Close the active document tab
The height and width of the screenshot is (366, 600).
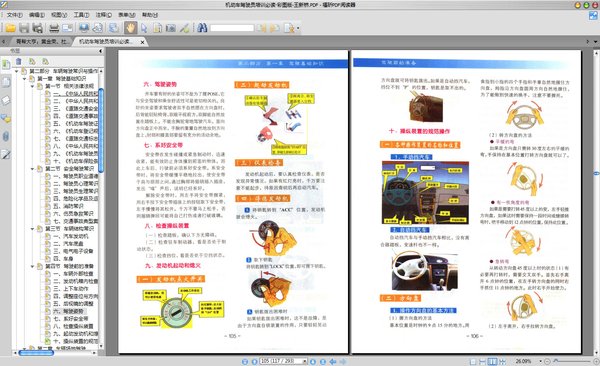point(142,42)
